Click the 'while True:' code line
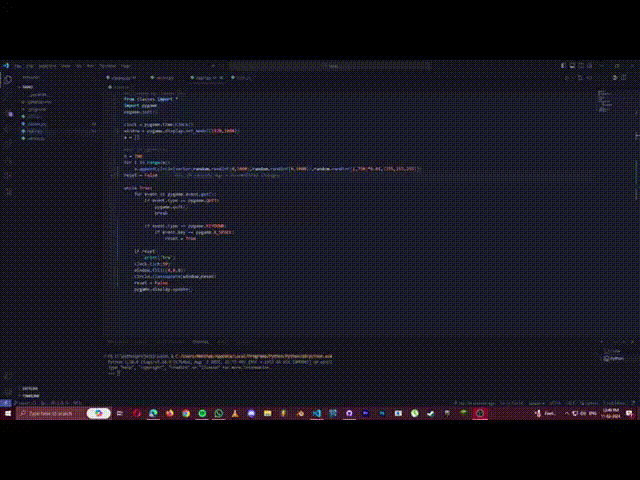The height and width of the screenshot is (480, 640). point(138,188)
